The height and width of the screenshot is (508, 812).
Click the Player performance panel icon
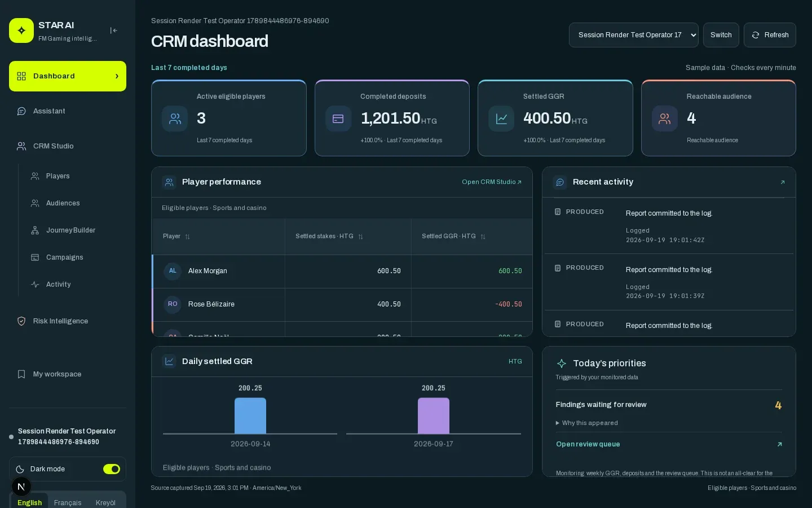pyautogui.click(x=169, y=182)
